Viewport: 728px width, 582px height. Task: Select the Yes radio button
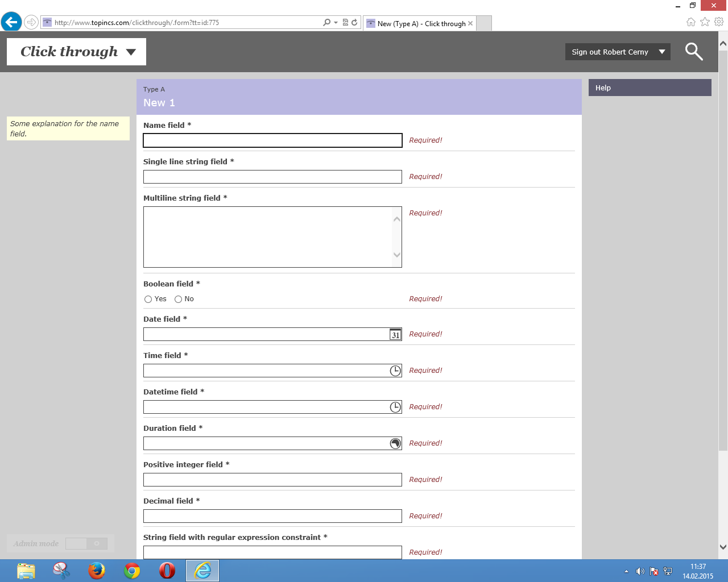[148, 300]
